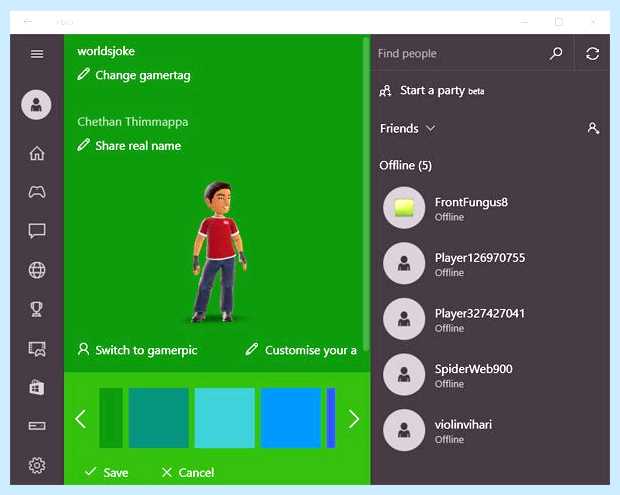Go to Home from the sidebar
This screenshot has height=495, width=620.
point(37,153)
